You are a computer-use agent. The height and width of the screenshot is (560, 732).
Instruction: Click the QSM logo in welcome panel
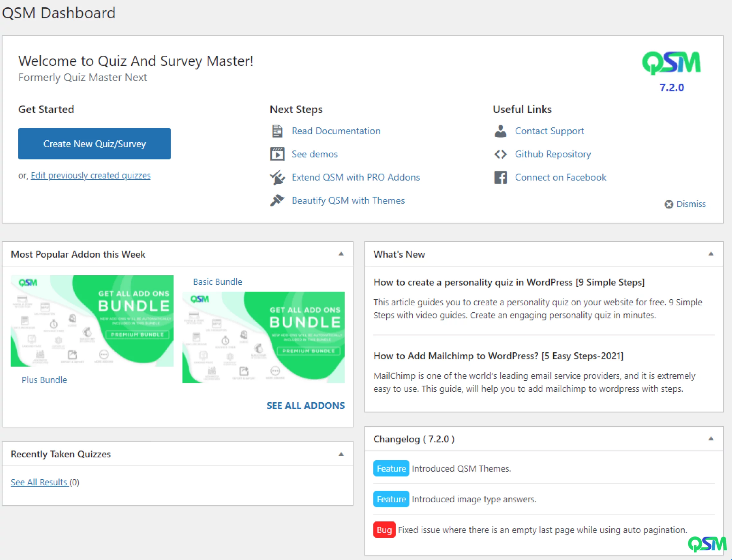pyautogui.click(x=671, y=63)
